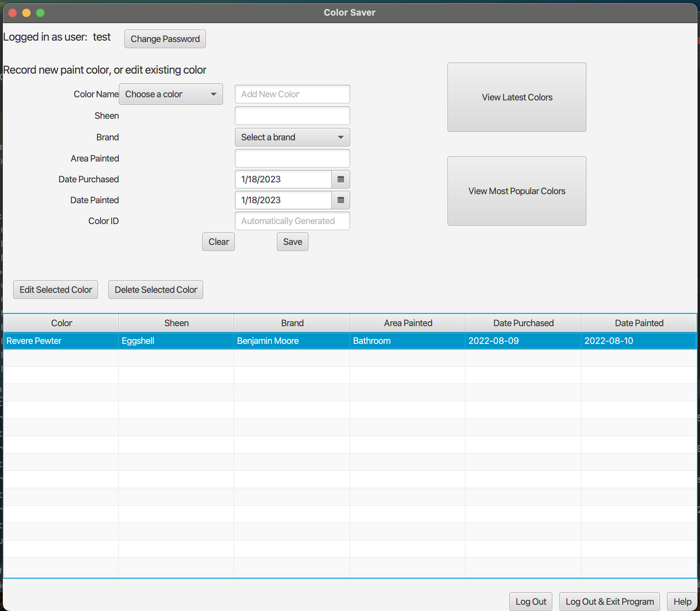
Task: Select the Revere Pewter cell
Action: click(61, 341)
